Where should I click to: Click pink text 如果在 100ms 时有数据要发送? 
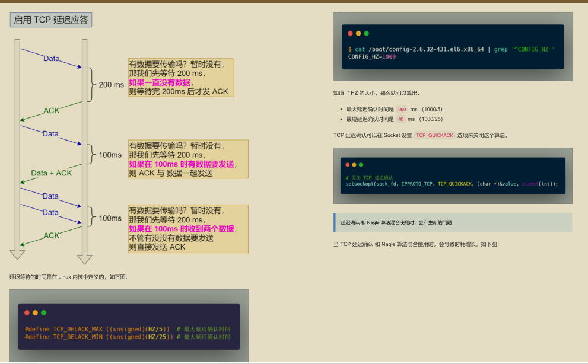pyautogui.click(x=182, y=164)
